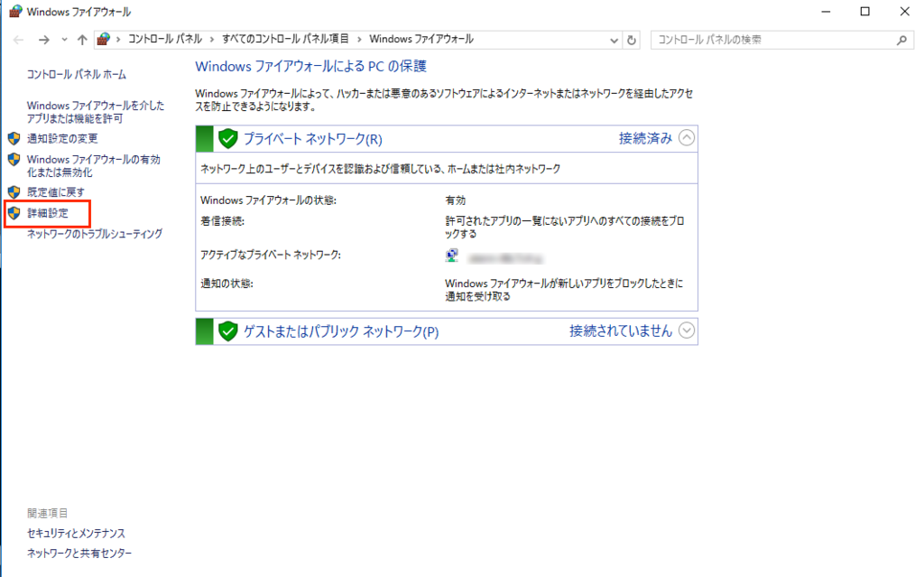Close the Windows ファイアウォール window

click(x=904, y=11)
